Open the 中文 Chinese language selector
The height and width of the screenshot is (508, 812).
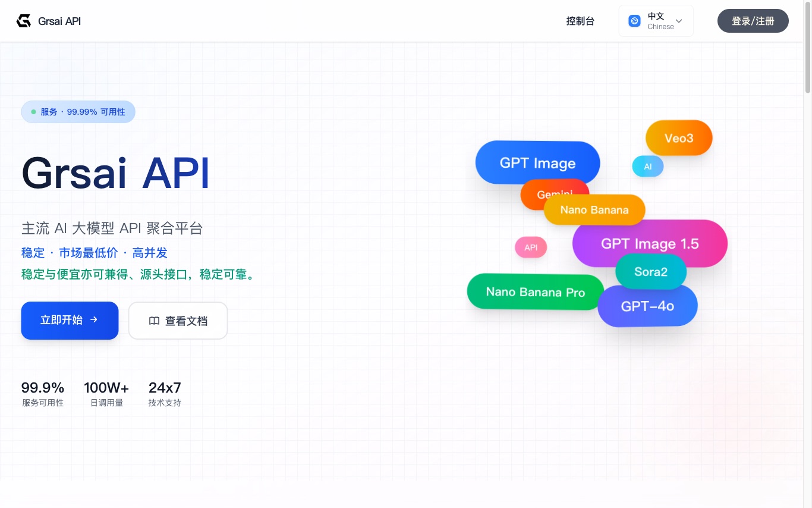[656, 21]
